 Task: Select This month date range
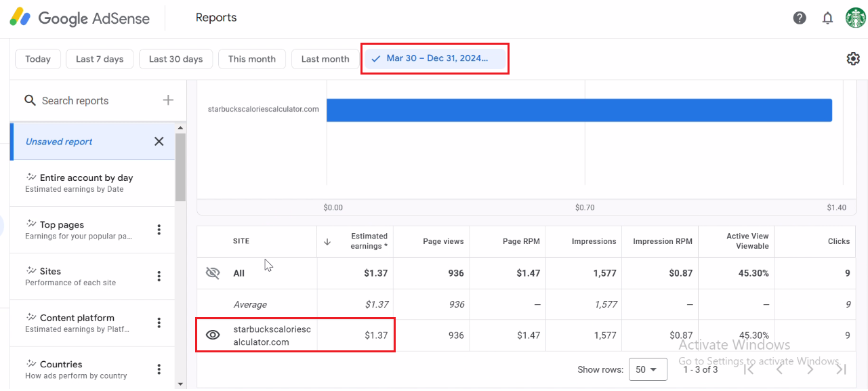tap(251, 59)
